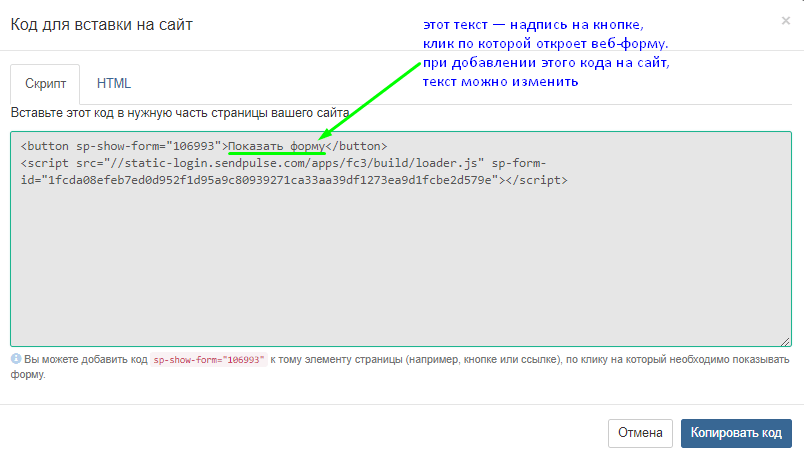Click the blue info icon below the code area
804x454 pixels.
[x=16, y=359]
